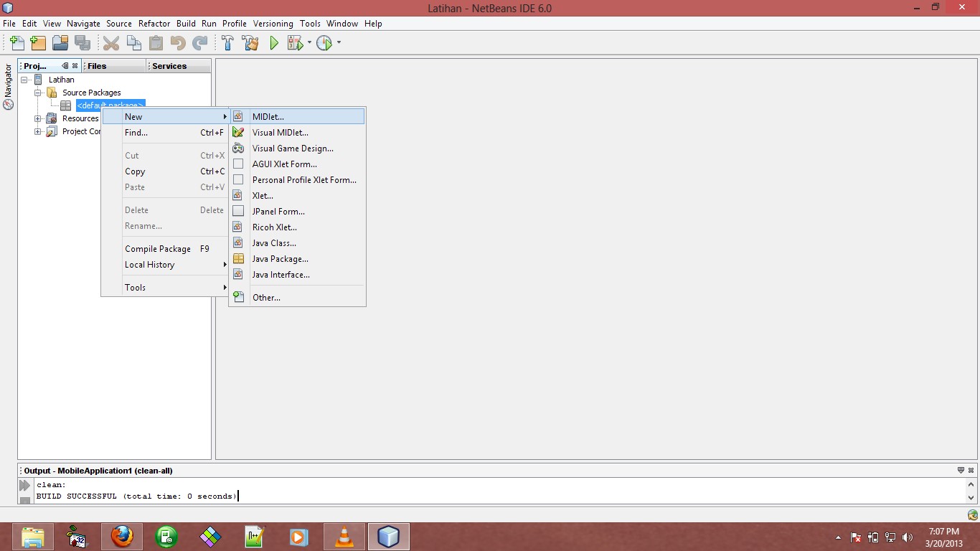Select Find... in the context menu
This screenshot has height=551, width=980.
[x=165, y=133]
